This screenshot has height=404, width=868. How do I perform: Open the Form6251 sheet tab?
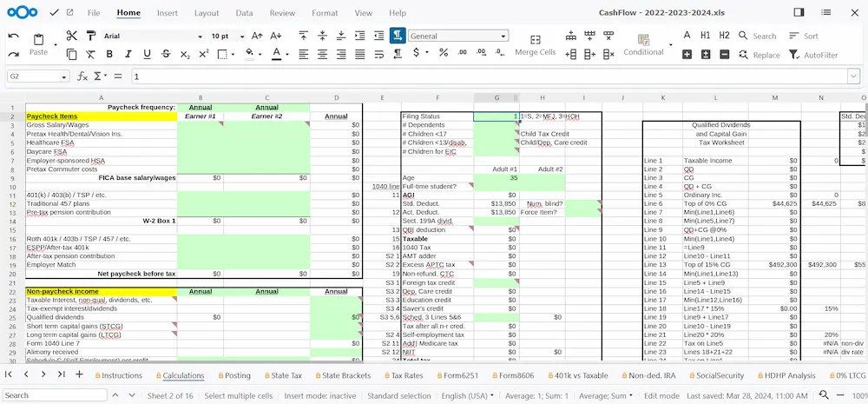458,375
